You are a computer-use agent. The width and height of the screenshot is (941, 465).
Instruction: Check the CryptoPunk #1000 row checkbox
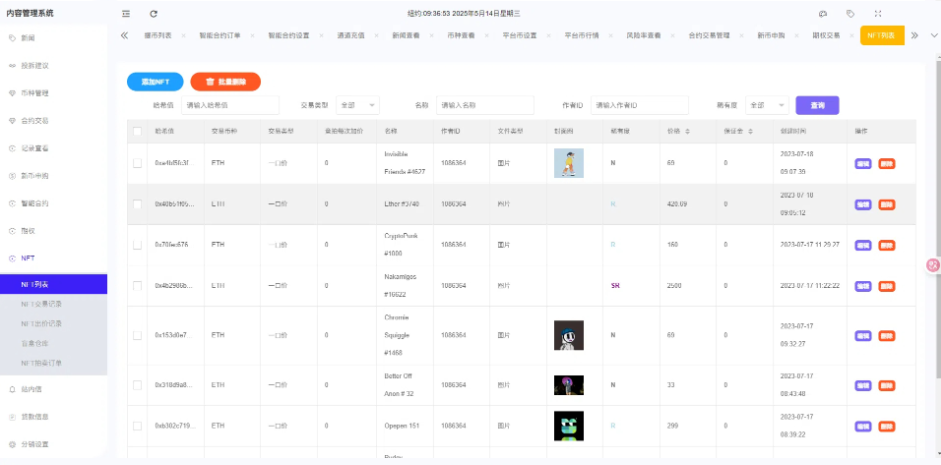tap(137, 245)
